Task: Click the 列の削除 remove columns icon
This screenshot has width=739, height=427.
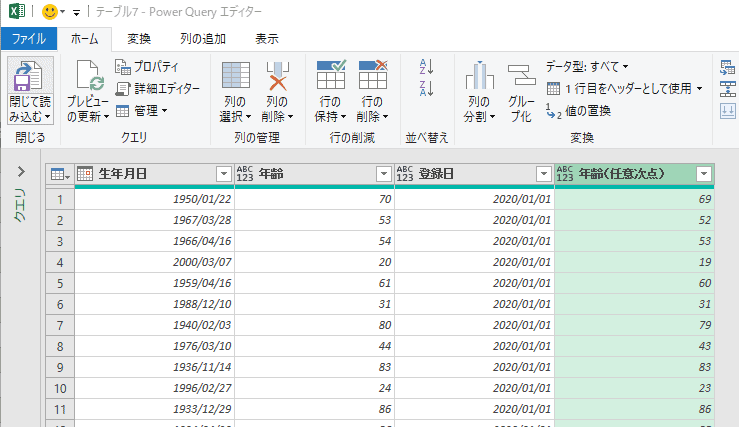Action: point(277,77)
